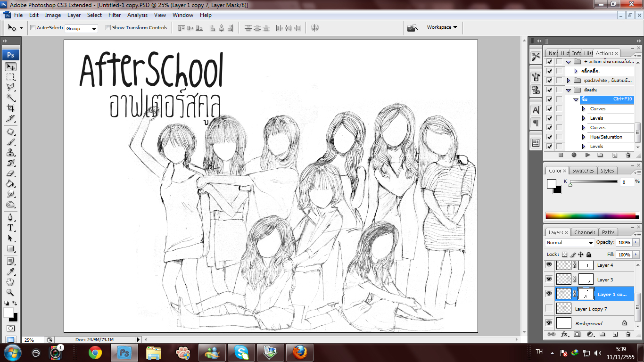Pick the Eraser tool
Screen dimensions: 644x362
click(x=10, y=173)
